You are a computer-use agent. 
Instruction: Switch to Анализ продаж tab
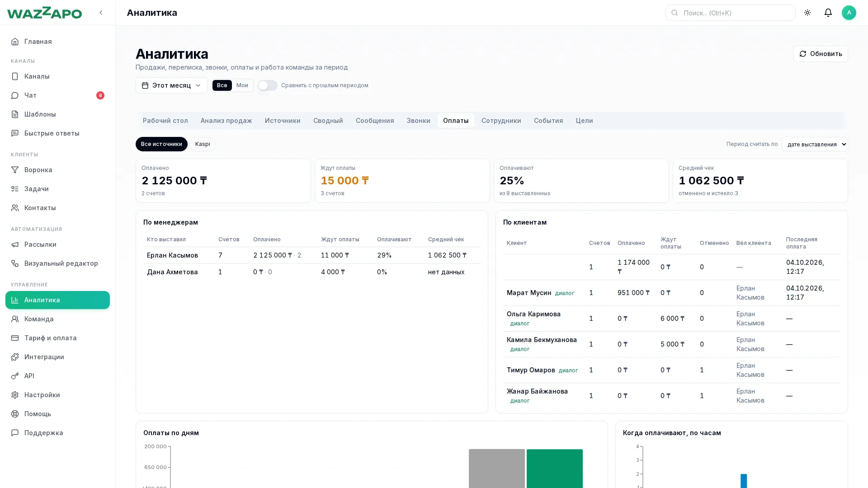(x=226, y=121)
